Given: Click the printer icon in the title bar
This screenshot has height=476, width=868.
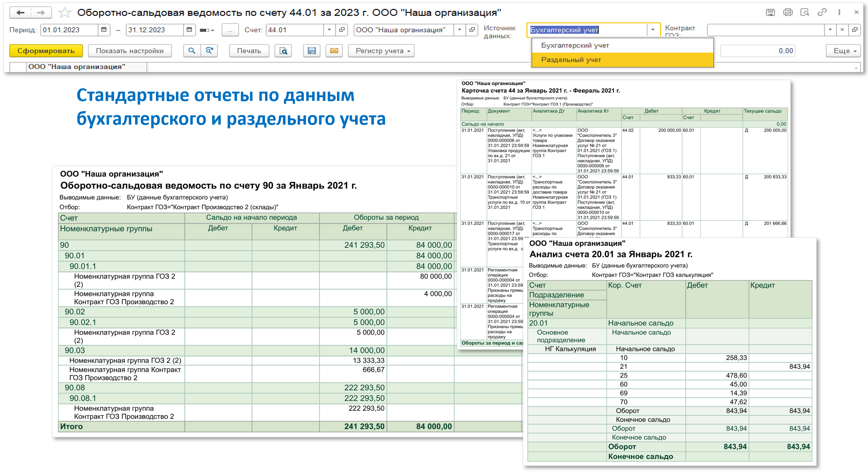Looking at the screenshot, I should pos(787,12).
